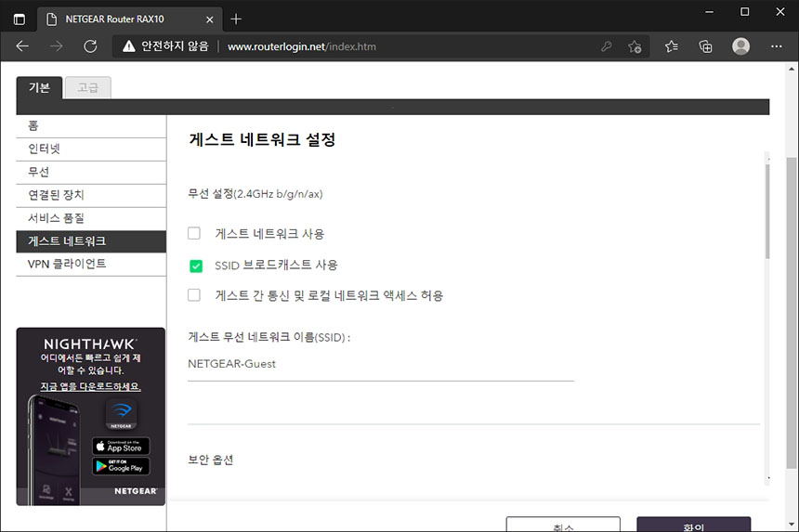This screenshot has height=532, width=799.
Task: Add this page to favorites star
Action: point(635,46)
